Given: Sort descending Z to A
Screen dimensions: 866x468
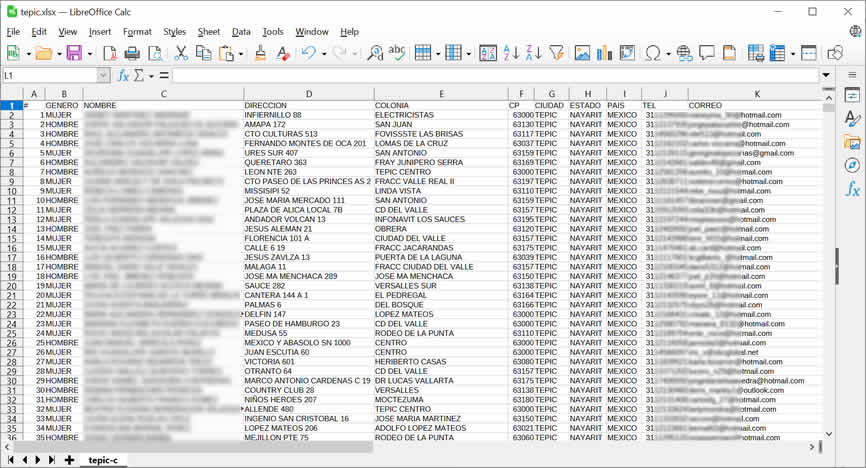Looking at the screenshot, I should coord(534,53).
